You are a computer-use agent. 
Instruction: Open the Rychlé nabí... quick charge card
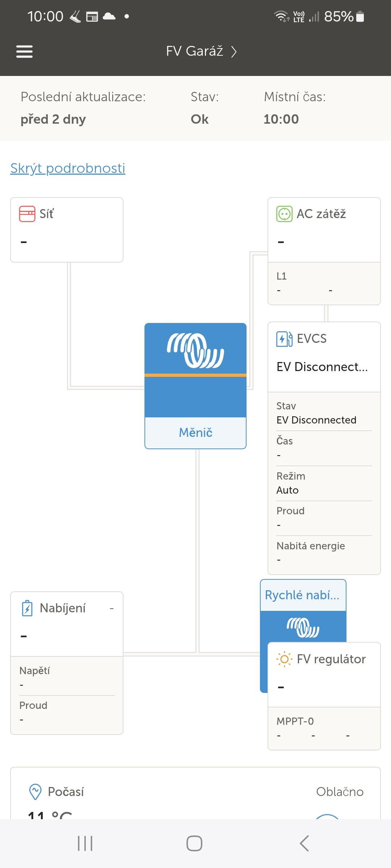(x=303, y=595)
